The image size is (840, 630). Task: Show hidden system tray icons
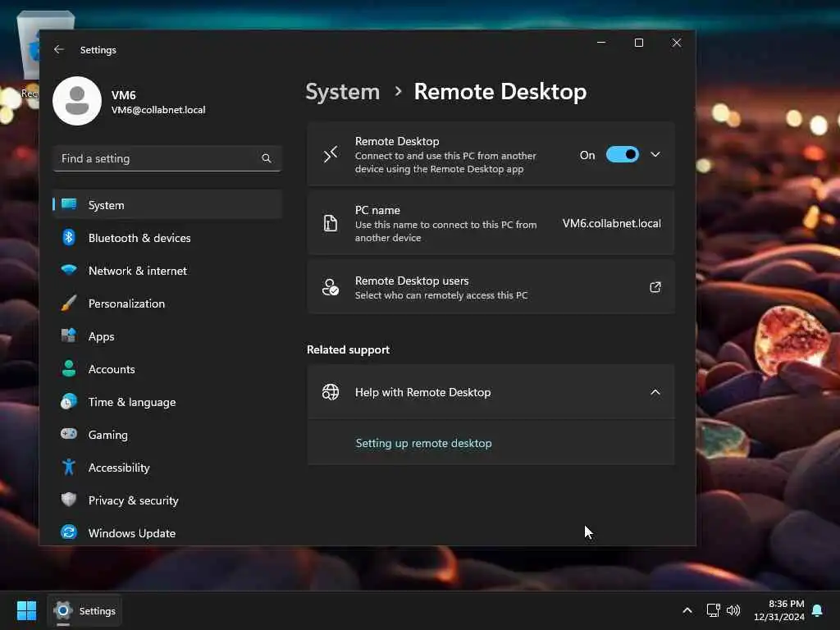[x=687, y=610]
